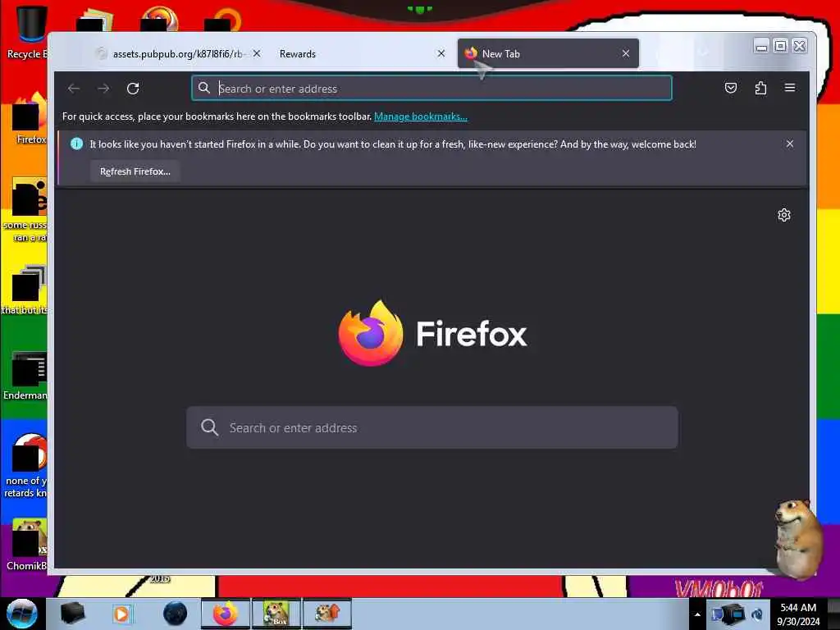This screenshot has width=840, height=630.
Task: Click the magnifier in the center search box
Action: 209,427
